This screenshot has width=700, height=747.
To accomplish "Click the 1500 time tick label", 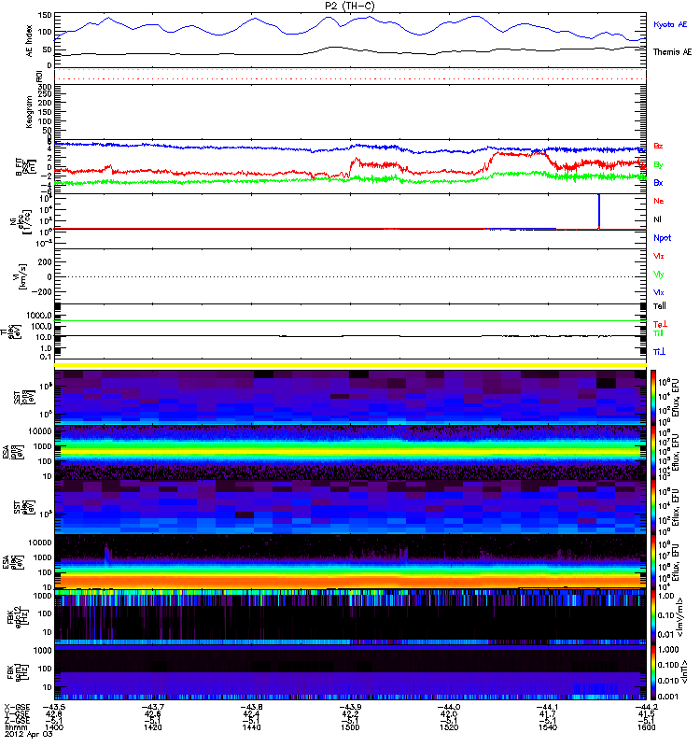I will click(x=350, y=727).
